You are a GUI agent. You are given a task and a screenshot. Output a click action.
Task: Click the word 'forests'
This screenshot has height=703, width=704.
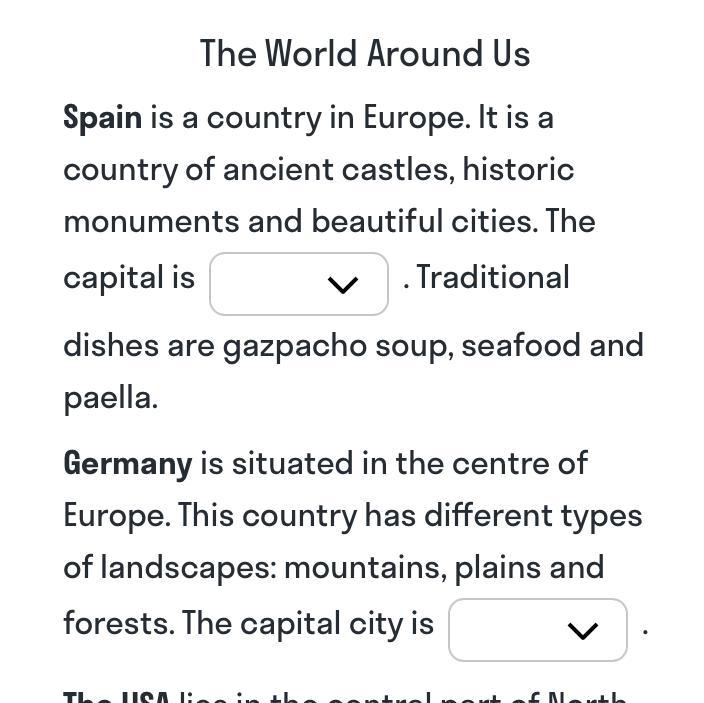117,624
